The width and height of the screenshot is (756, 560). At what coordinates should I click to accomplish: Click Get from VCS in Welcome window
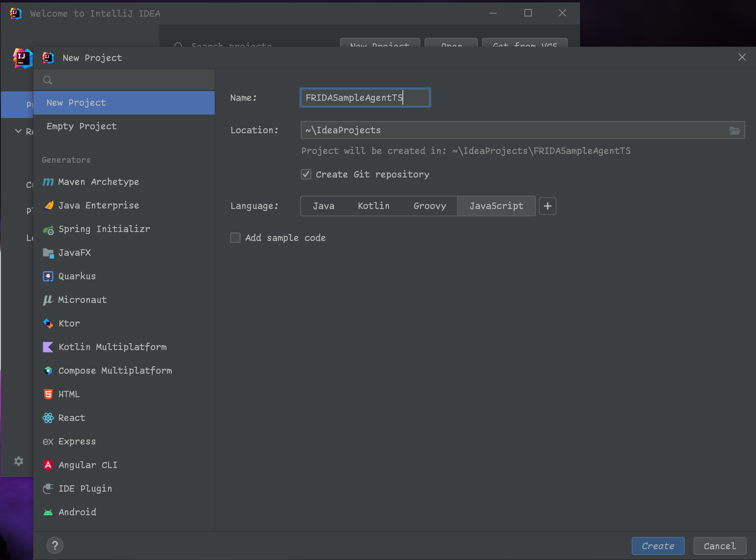tap(525, 43)
